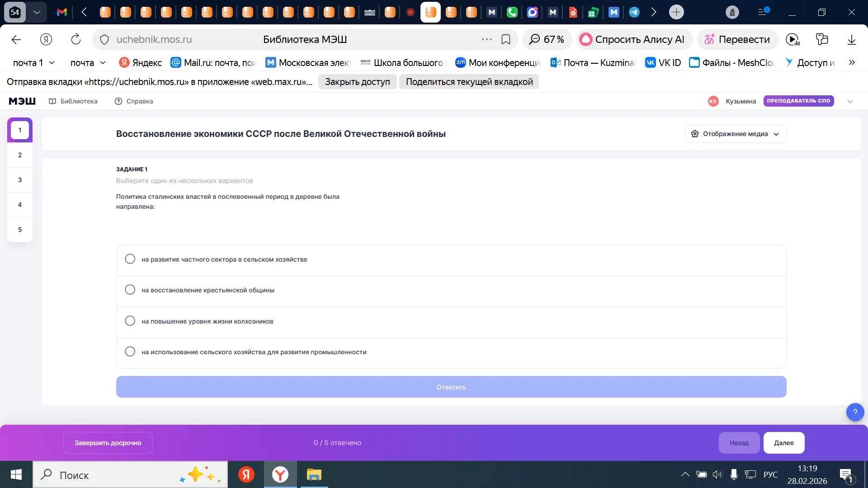This screenshot has height=488, width=868.
Task: Click the МЭШ logo
Action: click(x=22, y=101)
